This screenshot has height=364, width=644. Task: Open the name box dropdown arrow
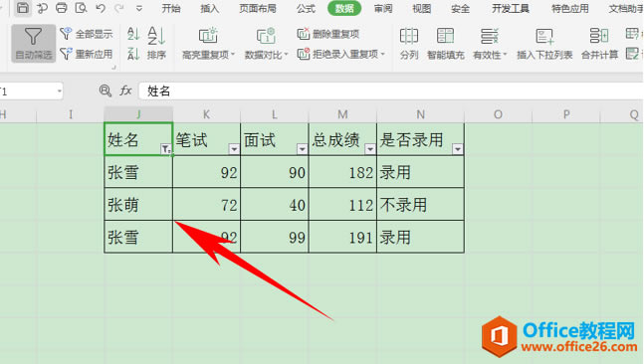pos(60,91)
